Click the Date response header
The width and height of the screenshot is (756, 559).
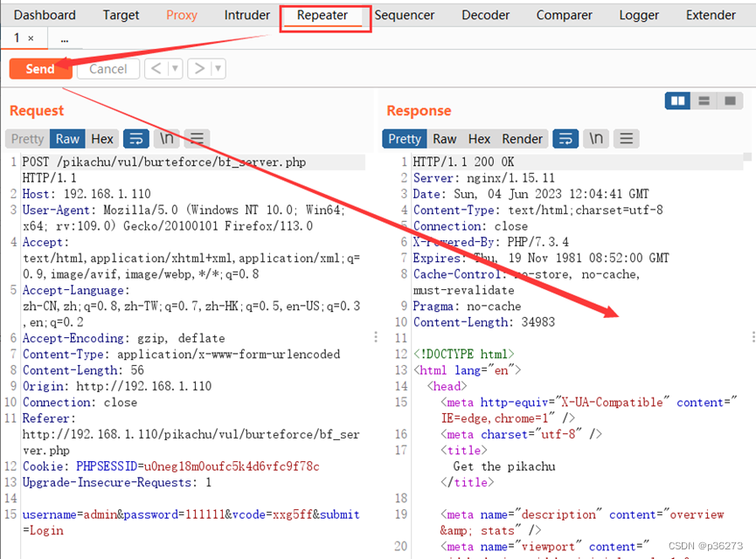coord(531,194)
